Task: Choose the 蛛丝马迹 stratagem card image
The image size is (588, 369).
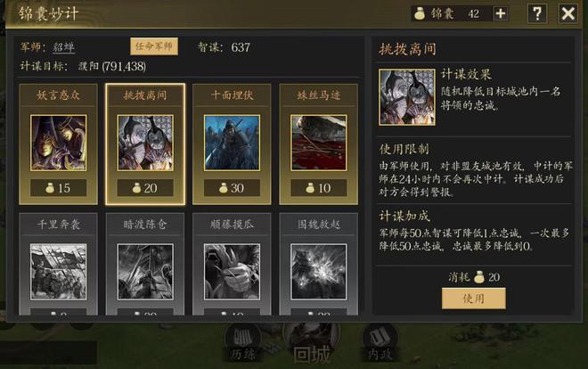Action: pyautogui.click(x=318, y=143)
